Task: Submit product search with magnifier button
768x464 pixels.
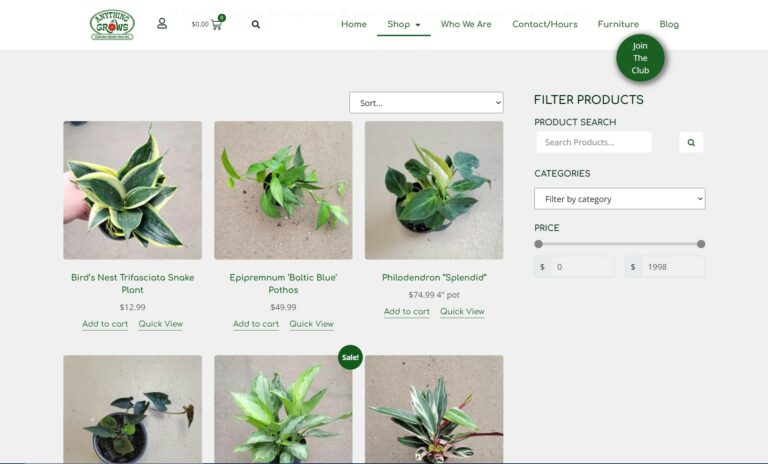Action: click(691, 143)
